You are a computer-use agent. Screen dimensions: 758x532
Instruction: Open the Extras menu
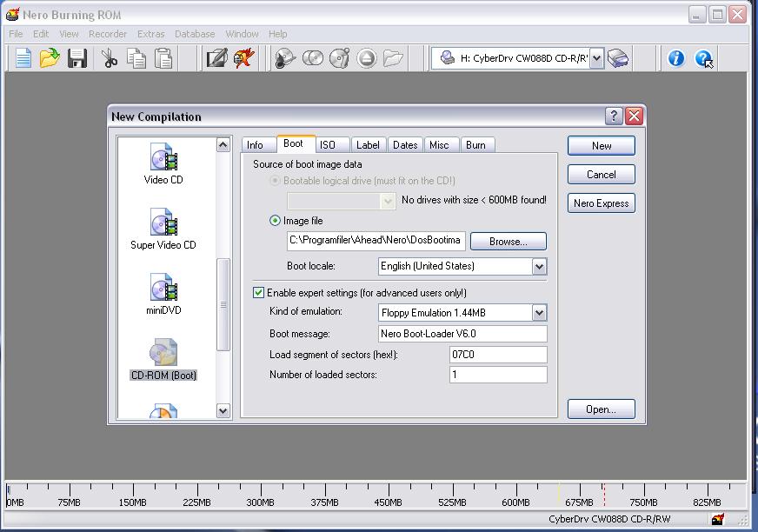pos(151,34)
